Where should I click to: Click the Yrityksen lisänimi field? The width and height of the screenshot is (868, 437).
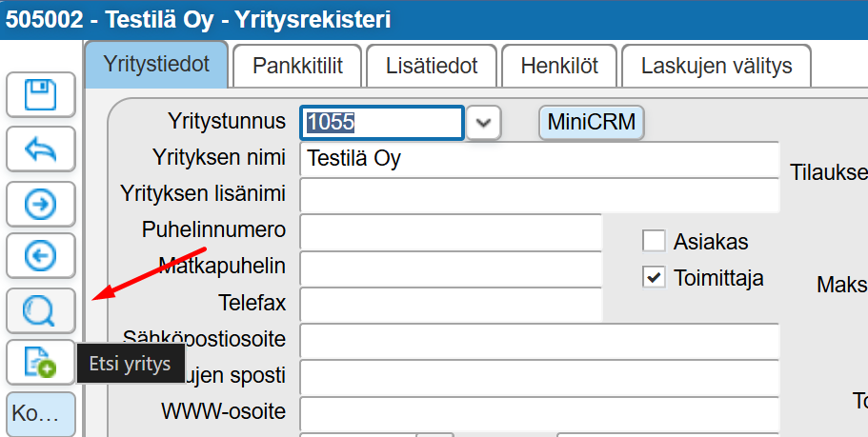tap(538, 194)
